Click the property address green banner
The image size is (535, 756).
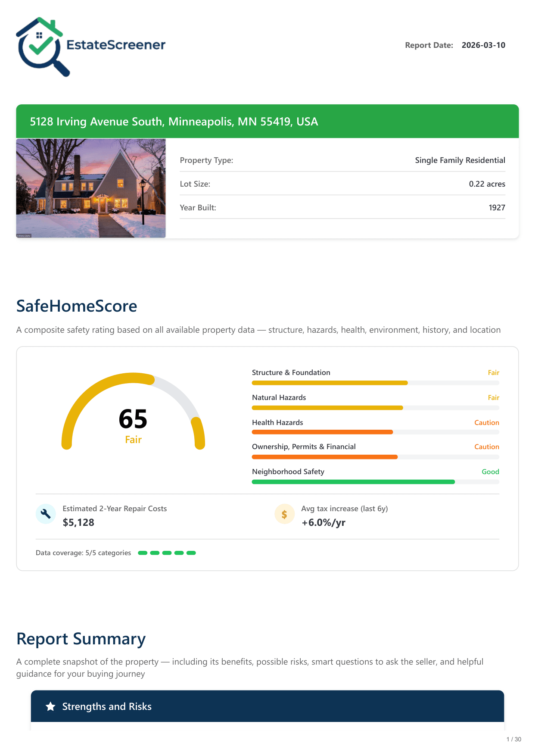pos(267,122)
